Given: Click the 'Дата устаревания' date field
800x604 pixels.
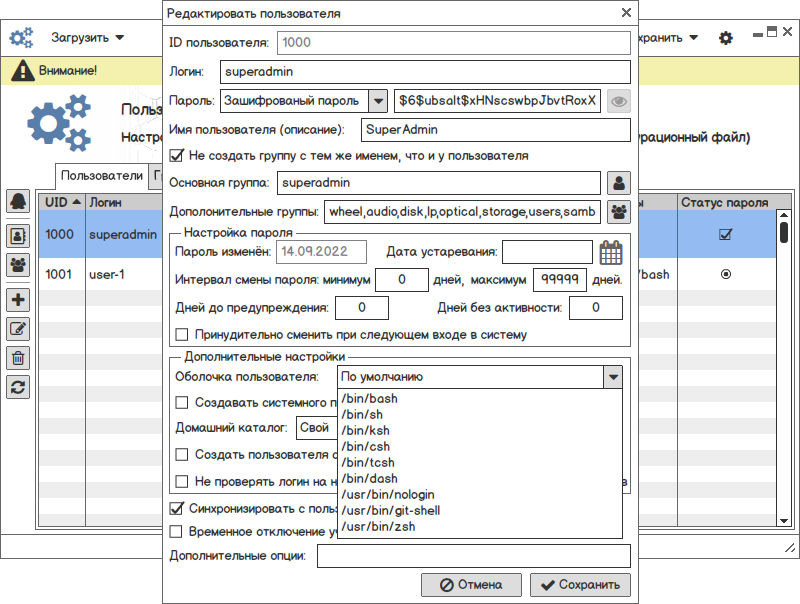Looking at the screenshot, I should tap(547, 252).
